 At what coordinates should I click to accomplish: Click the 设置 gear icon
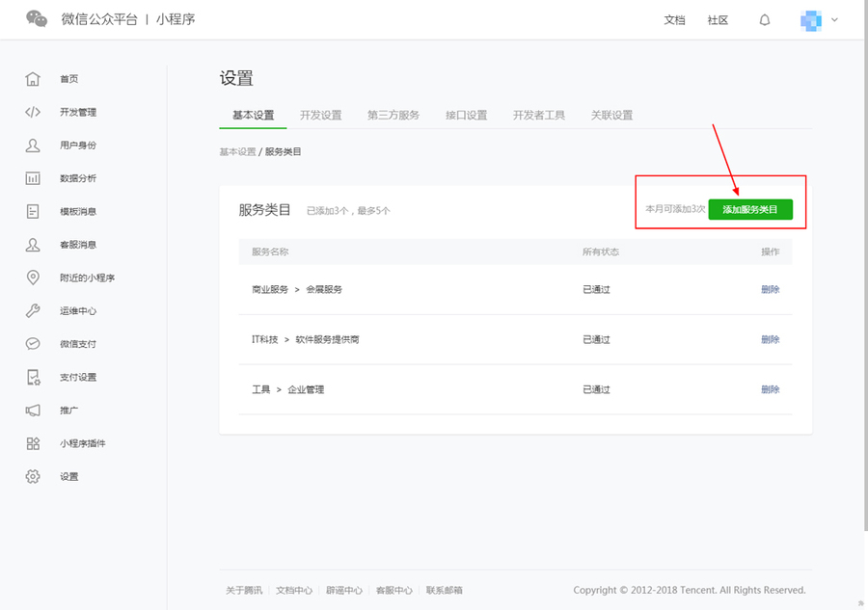[x=33, y=477]
